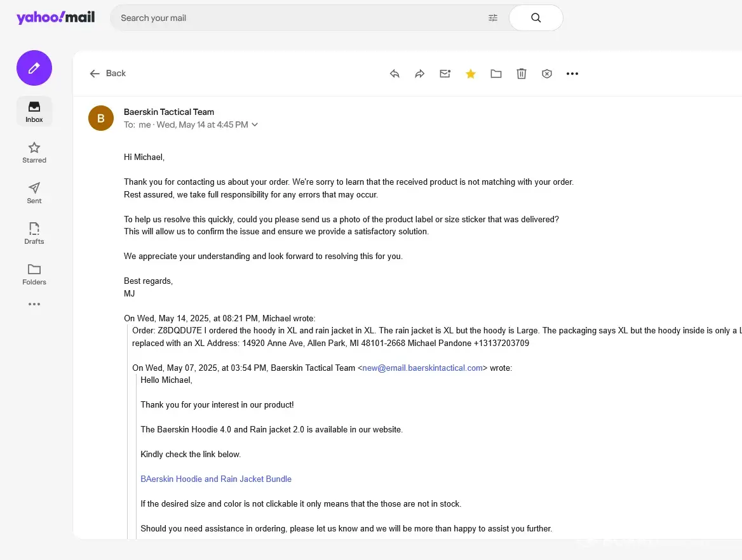The height and width of the screenshot is (560, 742).
Task: Mark the email as unread
Action: coord(445,74)
